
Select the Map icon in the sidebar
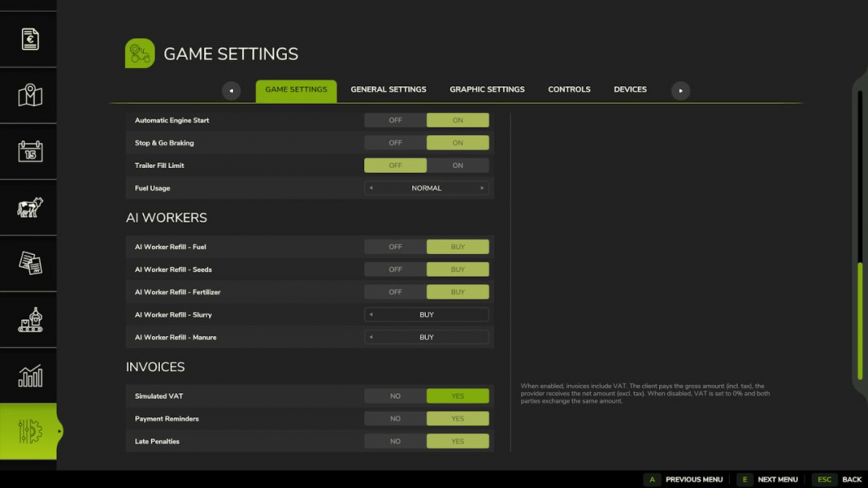click(28, 94)
